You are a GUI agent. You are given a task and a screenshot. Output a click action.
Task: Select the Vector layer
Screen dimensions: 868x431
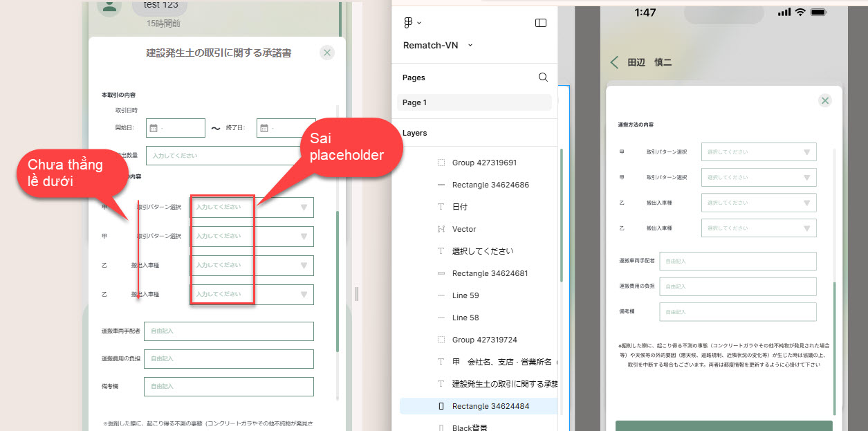[463, 229]
